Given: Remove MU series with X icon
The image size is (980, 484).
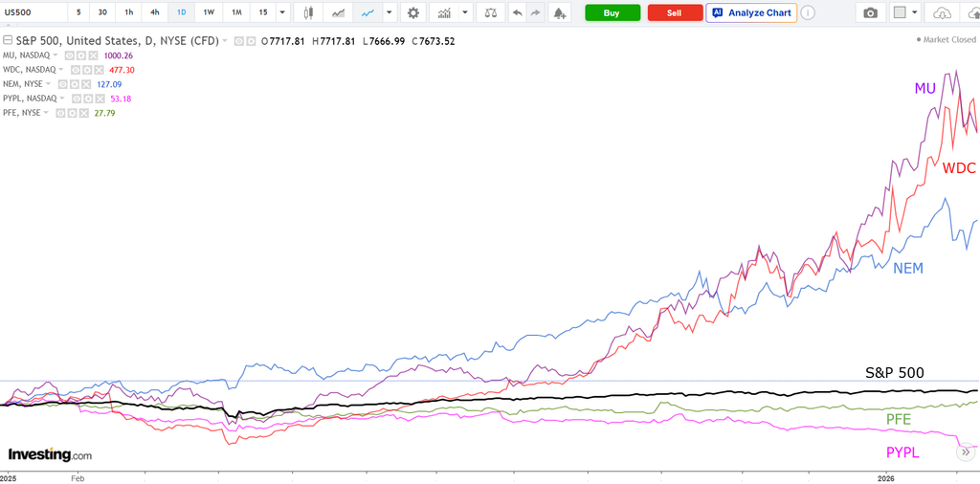Looking at the screenshot, I should tap(93, 55).
